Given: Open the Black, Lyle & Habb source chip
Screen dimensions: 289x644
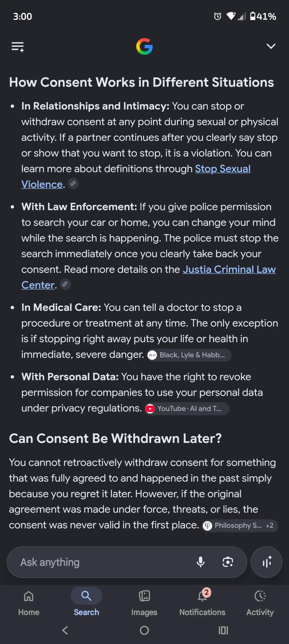Looking at the screenshot, I should click(x=189, y=355).
